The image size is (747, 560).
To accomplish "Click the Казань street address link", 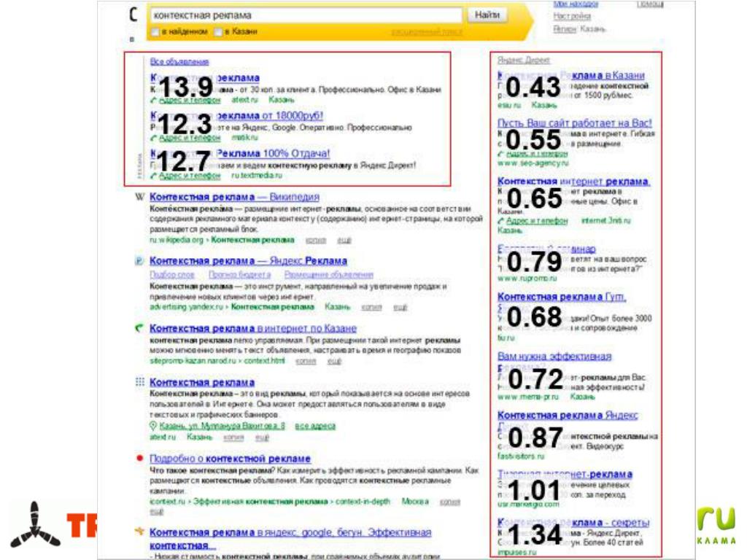I will click(x=222, y=426).
